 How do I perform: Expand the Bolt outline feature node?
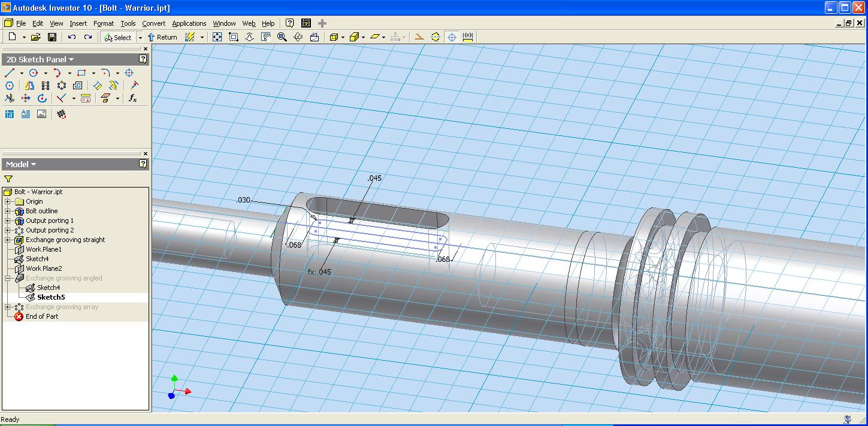8,212
